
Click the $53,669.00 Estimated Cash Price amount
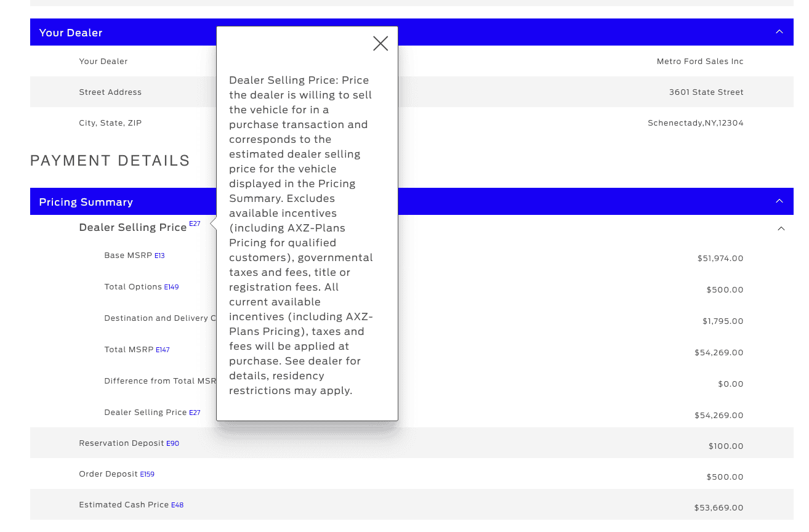pos(718,508)
